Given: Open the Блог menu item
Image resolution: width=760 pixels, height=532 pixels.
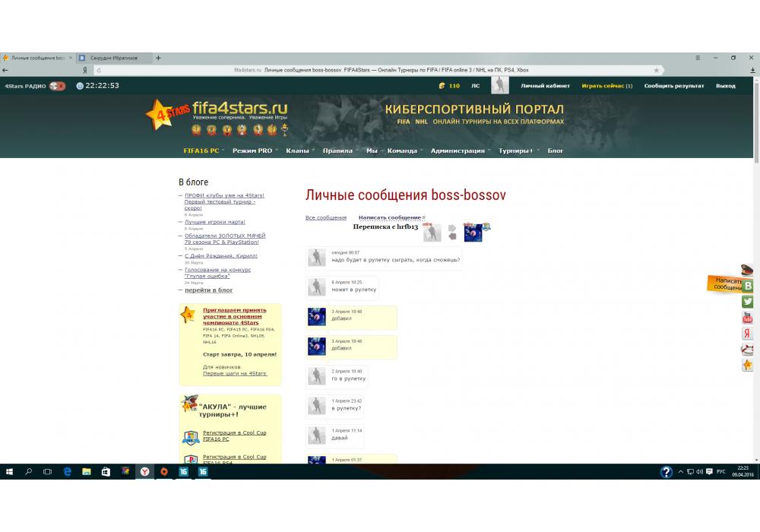Looking at the screenshot, I should [x=556, y=150].
